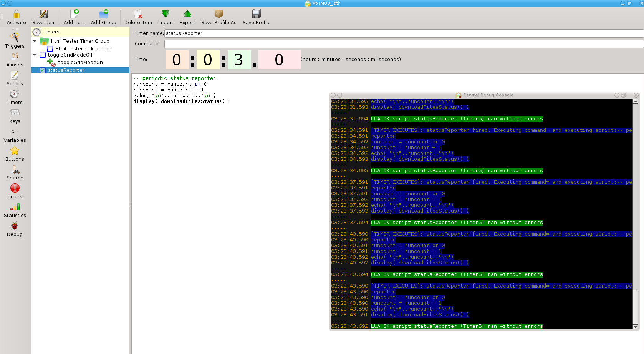
Task: Click the Timer name input field
Action: (404, 33)
